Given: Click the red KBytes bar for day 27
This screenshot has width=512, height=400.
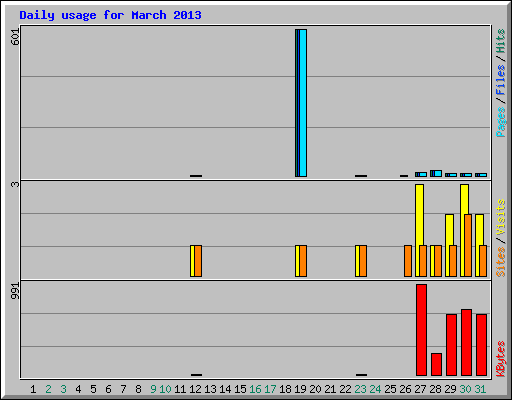Looking at the screenshot, I should [421, 330].
